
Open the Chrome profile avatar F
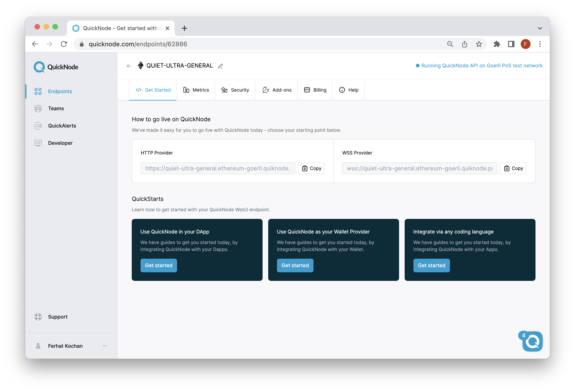[526, 44]
